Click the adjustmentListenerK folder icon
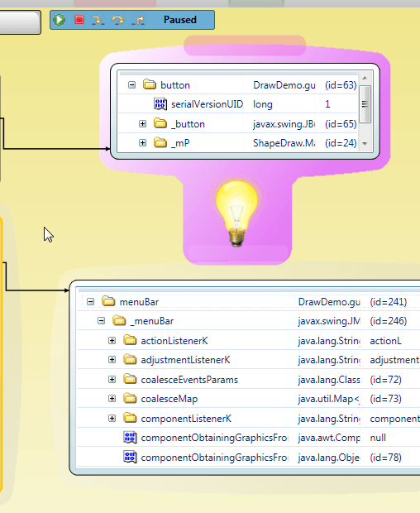 (130, 359)
